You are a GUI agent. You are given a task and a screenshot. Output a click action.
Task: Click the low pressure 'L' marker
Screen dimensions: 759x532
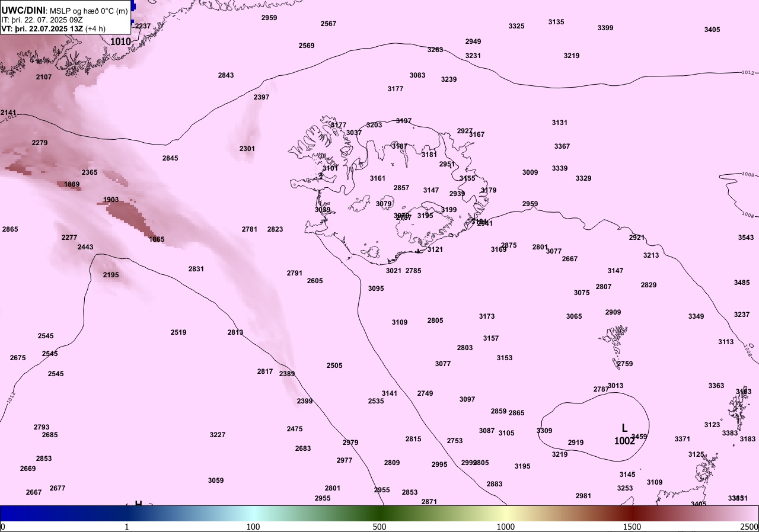point(624,428)
